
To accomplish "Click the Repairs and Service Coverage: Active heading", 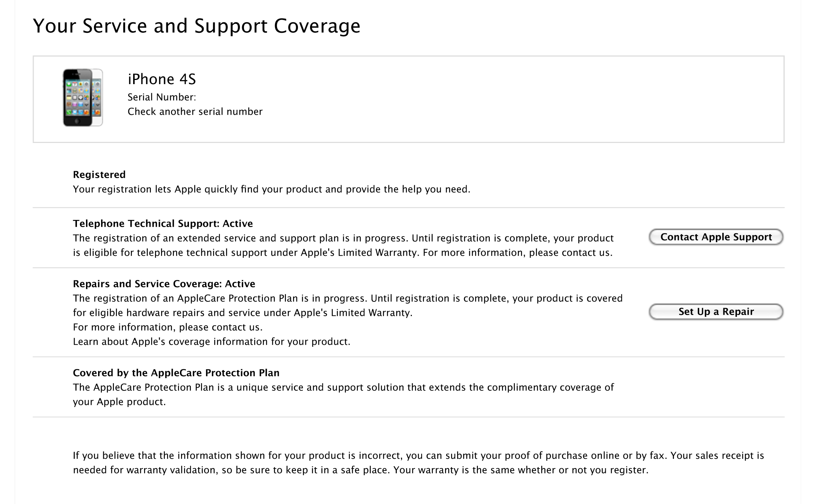I will [x=164, y=284].
